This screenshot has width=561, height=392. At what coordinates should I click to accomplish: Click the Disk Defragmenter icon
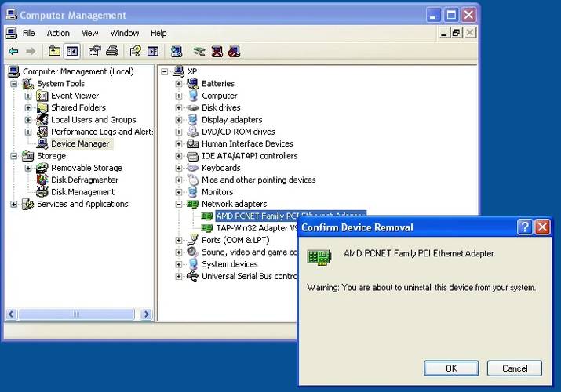click(42, 180)
